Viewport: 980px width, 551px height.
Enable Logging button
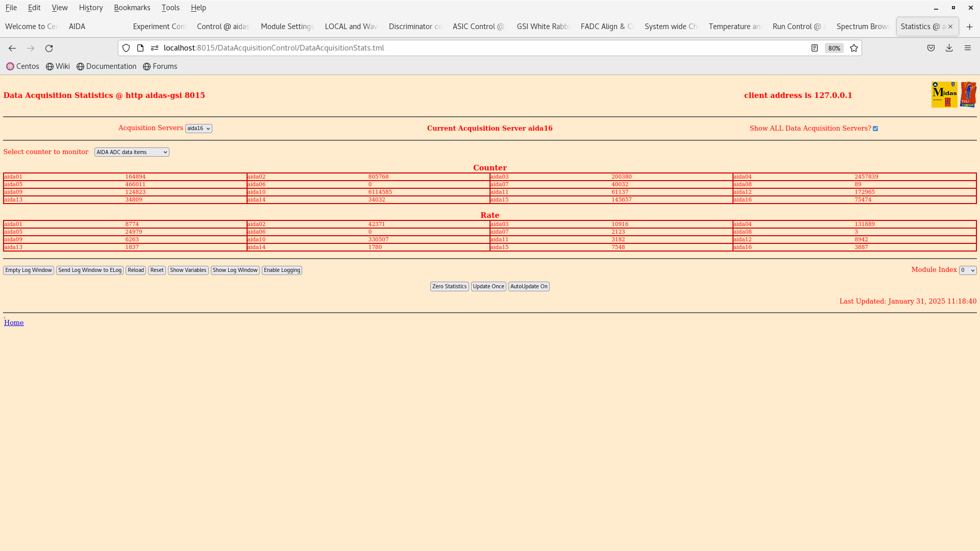[282, 270]
